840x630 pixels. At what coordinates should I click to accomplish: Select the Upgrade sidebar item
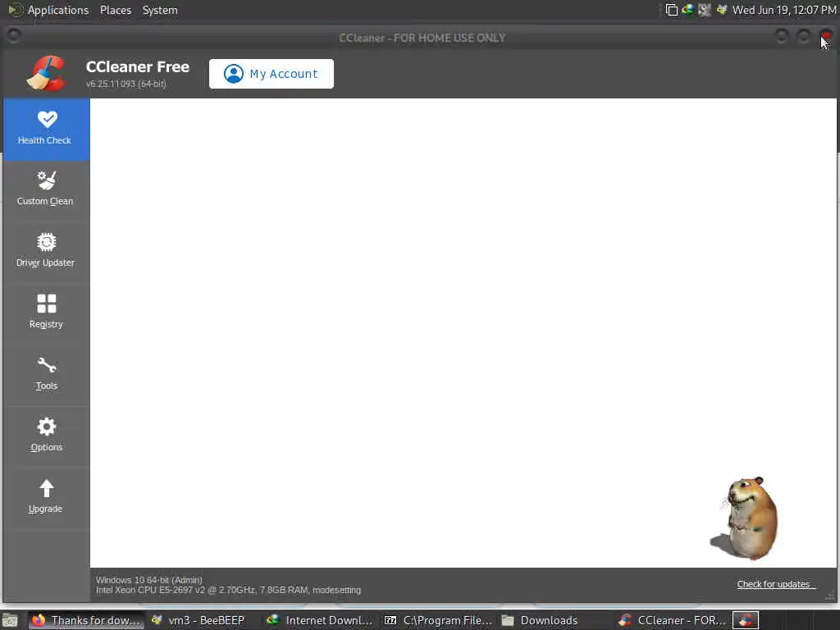[47, 498]
